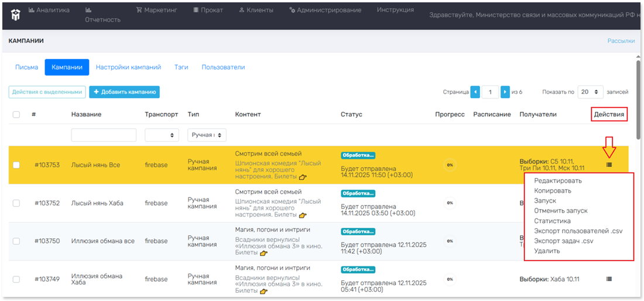The width and height of the screenshot is (644, 301).
Task: Click the 0% progress circle for campaign #103752
Action: click(450, 203)
